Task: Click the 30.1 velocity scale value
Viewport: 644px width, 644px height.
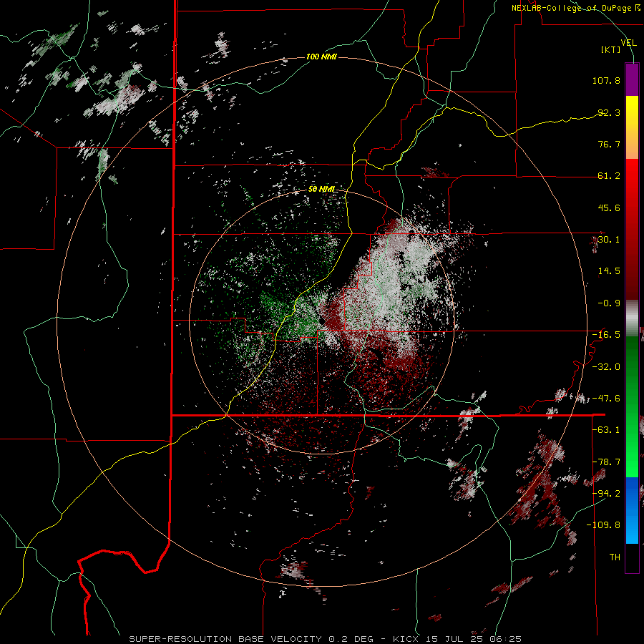Action: click(609, 240)
